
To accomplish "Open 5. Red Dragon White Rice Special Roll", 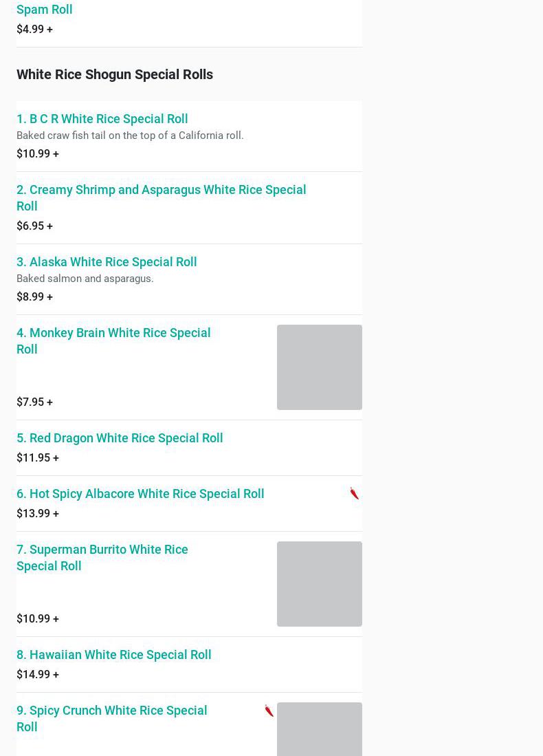I will click(x=120, y=438).
